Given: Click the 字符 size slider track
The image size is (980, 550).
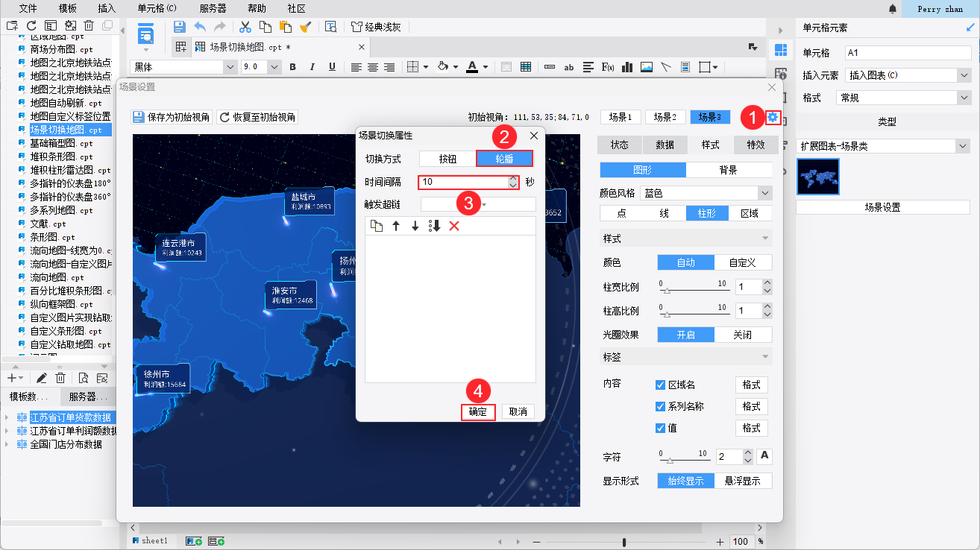Looking at the screenshot, I should [683, 459].
